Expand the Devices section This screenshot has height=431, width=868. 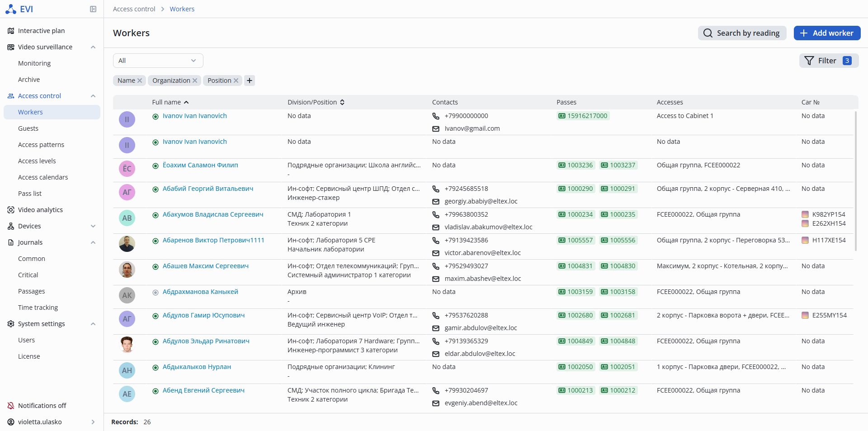93,226
